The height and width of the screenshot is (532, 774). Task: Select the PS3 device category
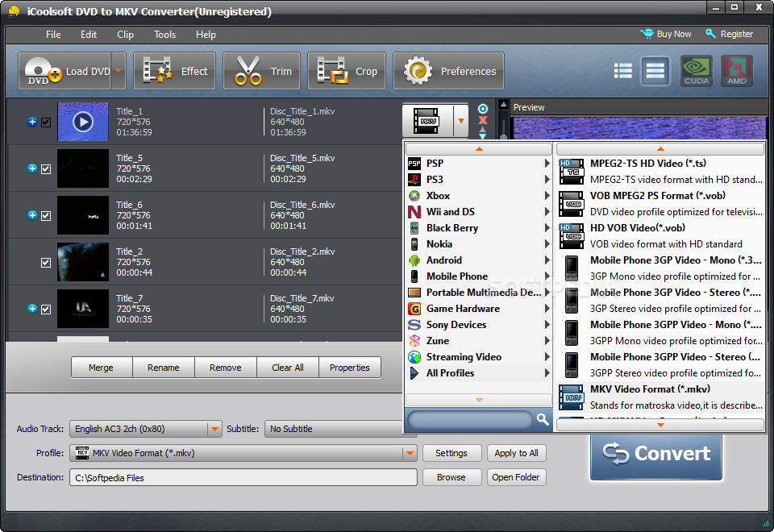pos(478,180)
